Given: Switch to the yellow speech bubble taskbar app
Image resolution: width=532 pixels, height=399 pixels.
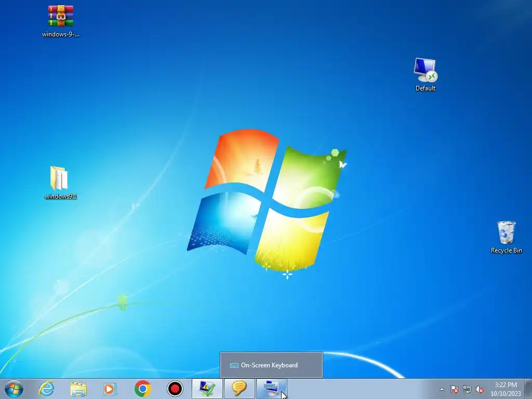Looking at the screenshot, I should point(239,389).
